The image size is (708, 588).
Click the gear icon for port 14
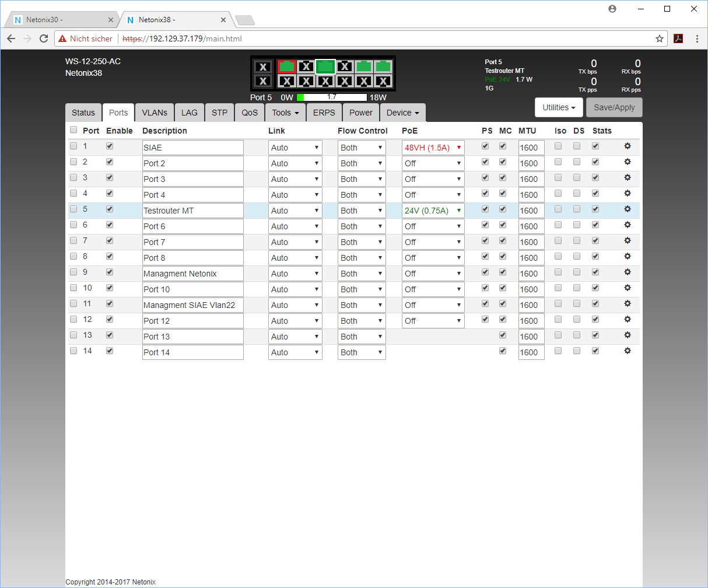628,351
